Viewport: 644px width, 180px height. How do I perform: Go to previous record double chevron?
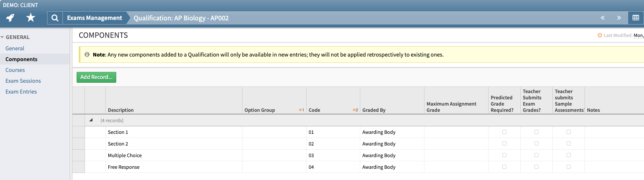602,18
